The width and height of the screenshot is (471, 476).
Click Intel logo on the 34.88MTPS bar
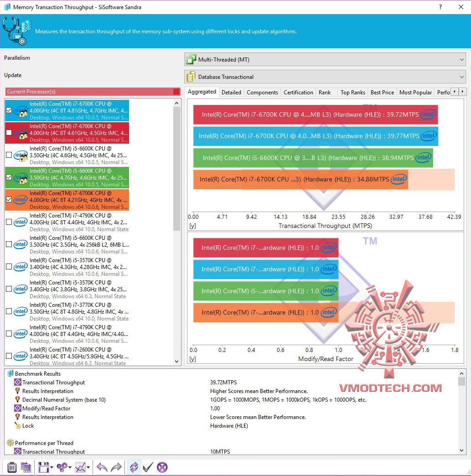point(399,179)
